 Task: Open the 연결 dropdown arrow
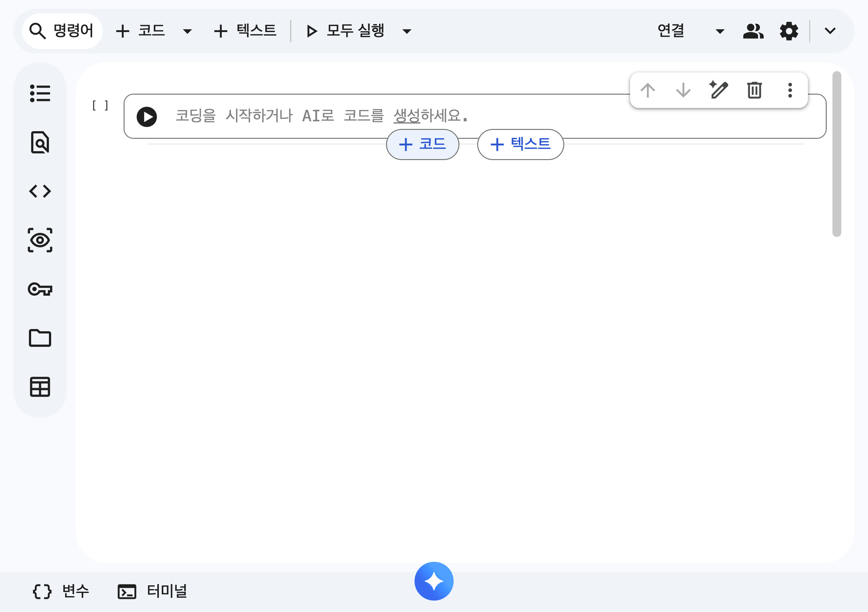pyautogui.click(x=720, y=31)
